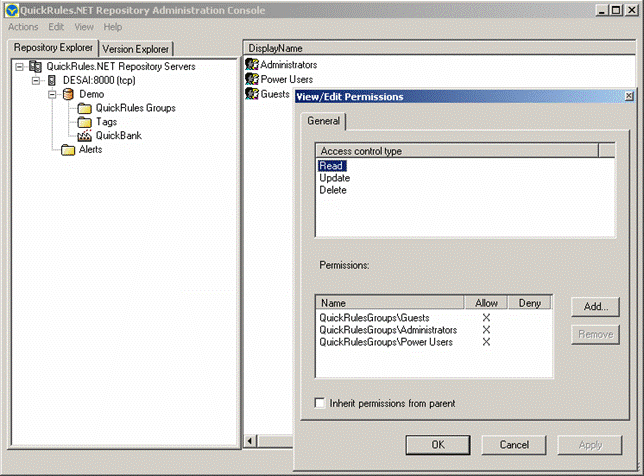Select Guests in the DisplayName list

coord(275,94)
